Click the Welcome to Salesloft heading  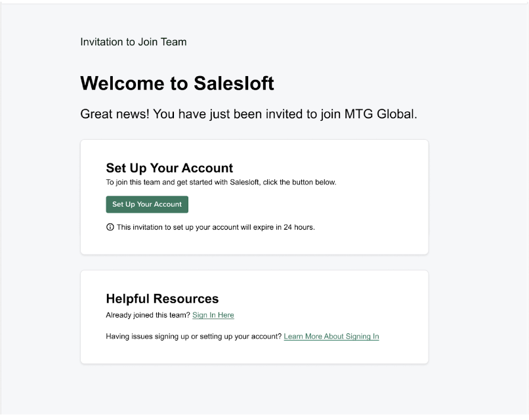click(x=176, y=83)
